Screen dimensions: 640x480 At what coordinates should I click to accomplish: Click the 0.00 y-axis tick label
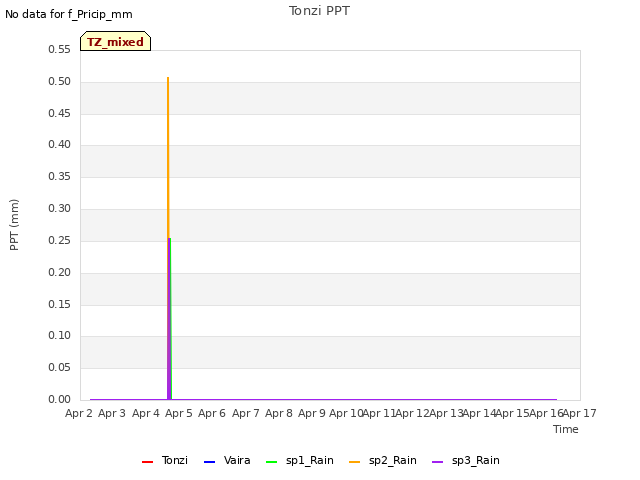60,399
